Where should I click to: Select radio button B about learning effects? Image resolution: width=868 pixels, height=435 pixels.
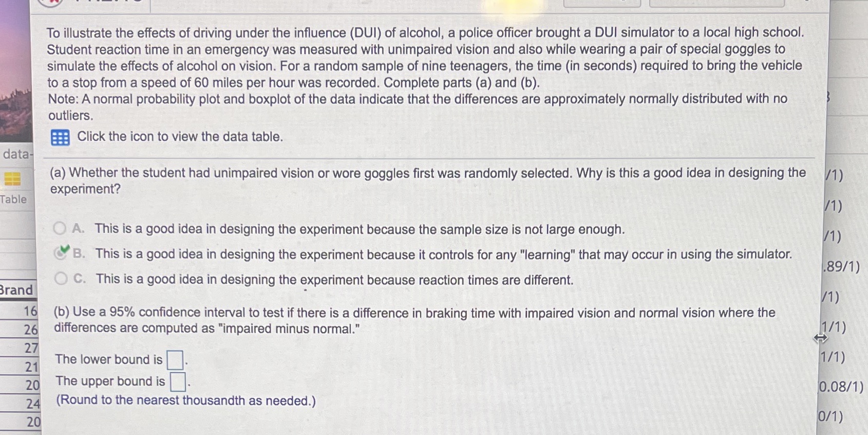click(x=61, y=253)
